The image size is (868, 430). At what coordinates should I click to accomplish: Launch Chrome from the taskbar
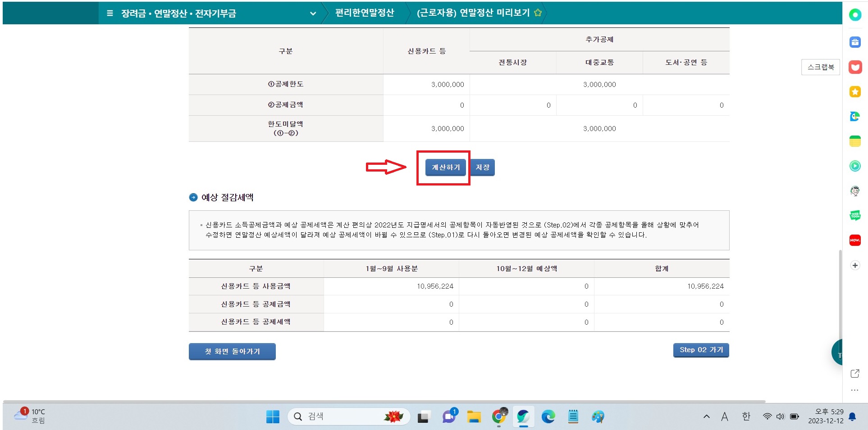(x=498, y=416)
